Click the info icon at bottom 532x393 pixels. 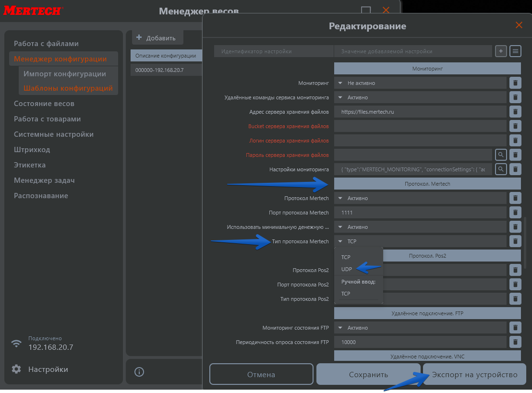click(x=139, y=372)
